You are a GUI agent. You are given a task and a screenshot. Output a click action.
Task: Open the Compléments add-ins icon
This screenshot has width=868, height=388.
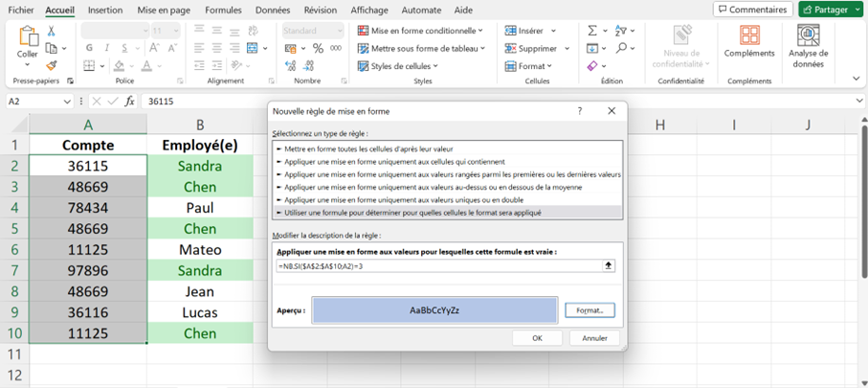click(749, 35)
